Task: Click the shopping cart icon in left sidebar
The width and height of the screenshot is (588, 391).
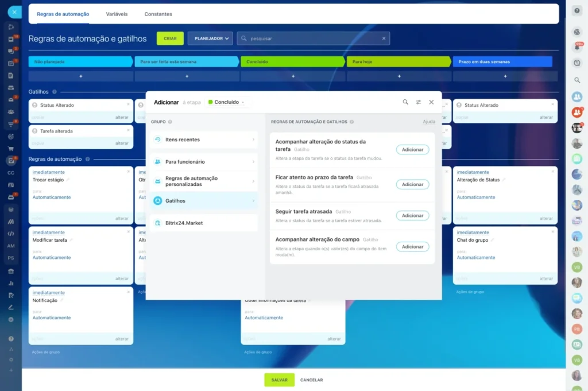Action: point(11,148)
